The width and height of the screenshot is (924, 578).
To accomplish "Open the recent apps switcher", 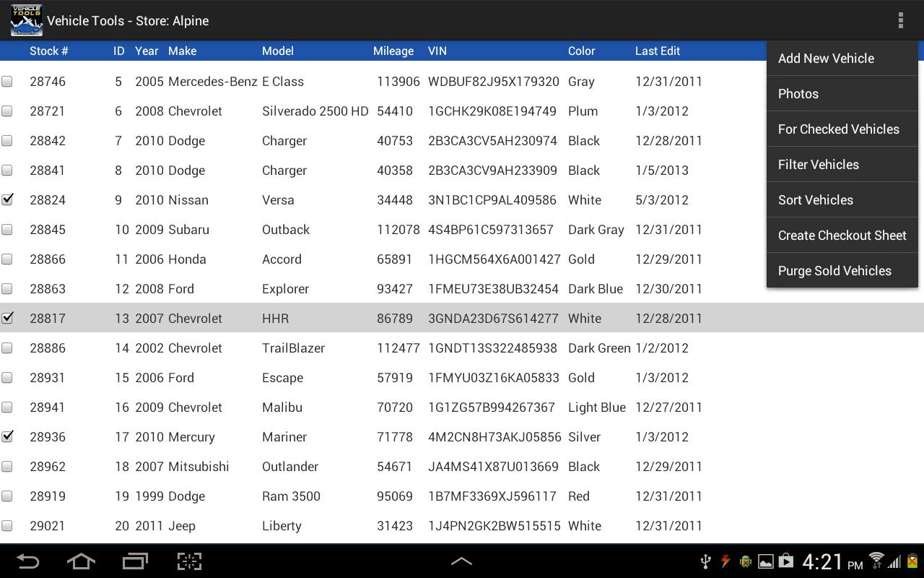I will click(135, 561).
